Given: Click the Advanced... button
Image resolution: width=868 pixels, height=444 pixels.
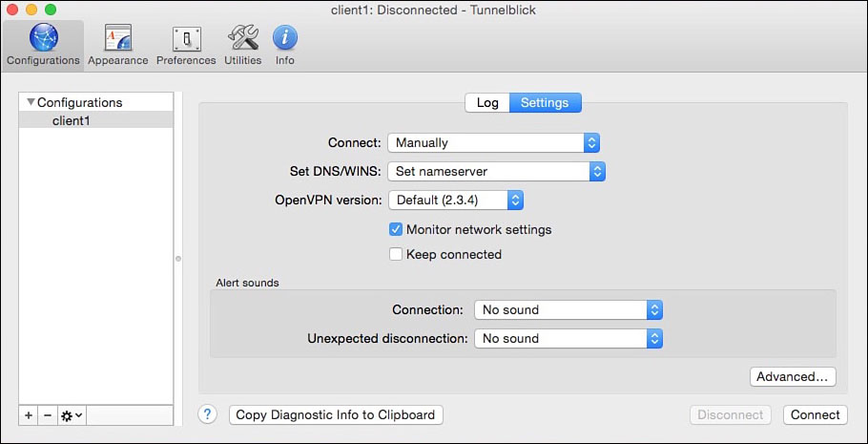Looking at the screenshot, I should (793, 377).
